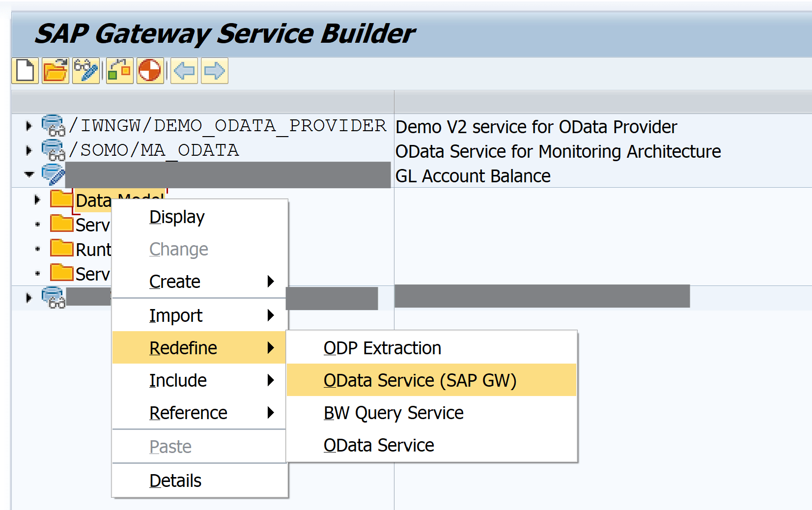Click the /SOMO/MA_ODATA service node icon
The height and width of the screenshot is (510, 812).
(x=53, y=150)
